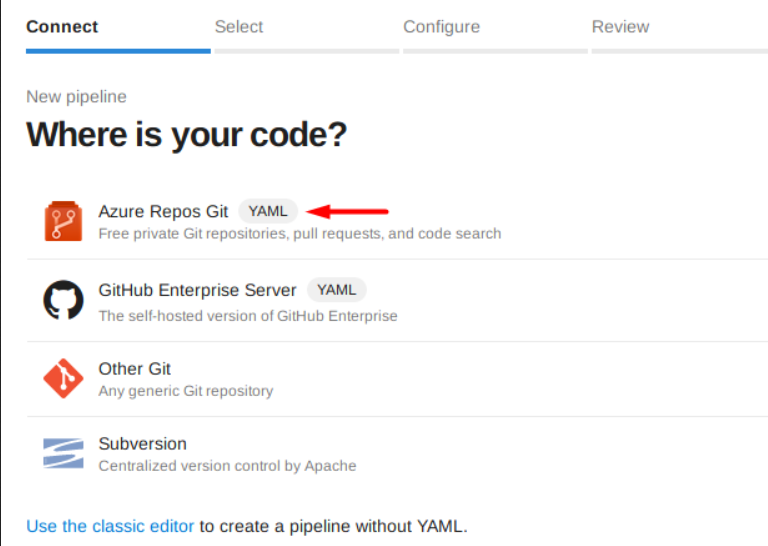Image resolution: width=768 pixels, height=546 pixels.
Task: Choose the Subversion striped blue icon
Action: [63, 453]
